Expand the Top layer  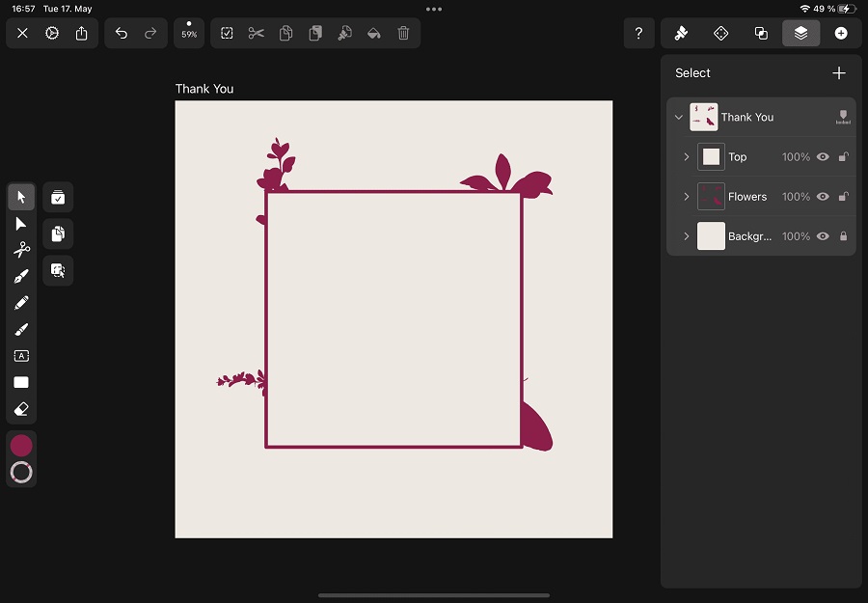point(687,157)
